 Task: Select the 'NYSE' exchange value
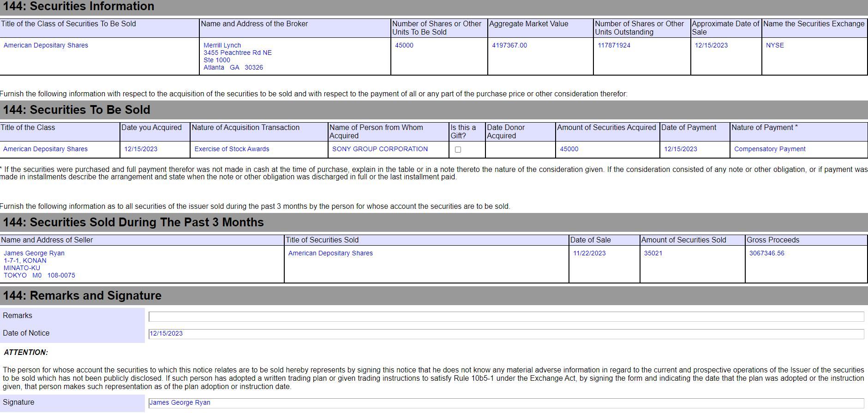775,45
